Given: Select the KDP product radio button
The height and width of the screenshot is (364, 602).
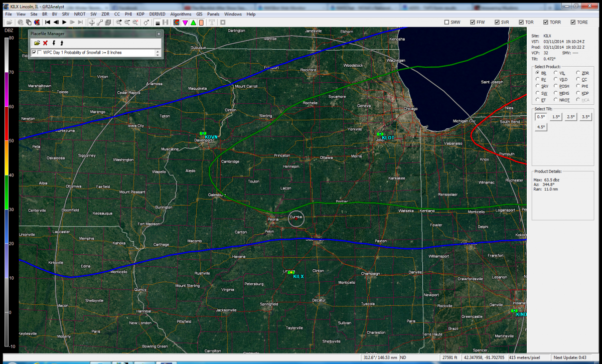Looking at the screenshot, I should pyautogui.click(x=578, y=93).
